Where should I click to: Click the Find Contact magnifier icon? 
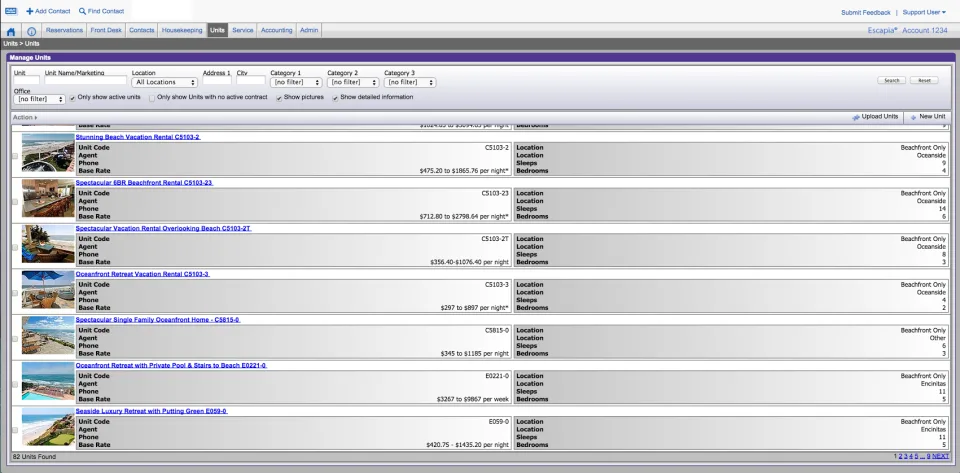(83, 11)
